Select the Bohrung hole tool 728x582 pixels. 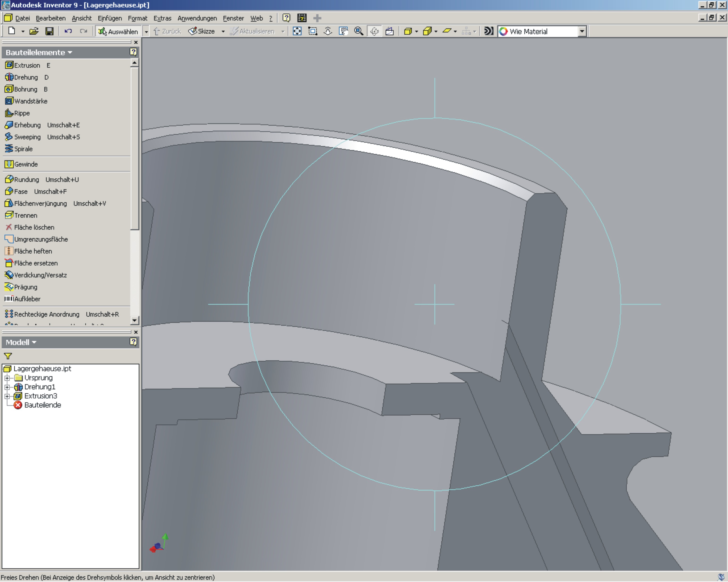point(25,89)
